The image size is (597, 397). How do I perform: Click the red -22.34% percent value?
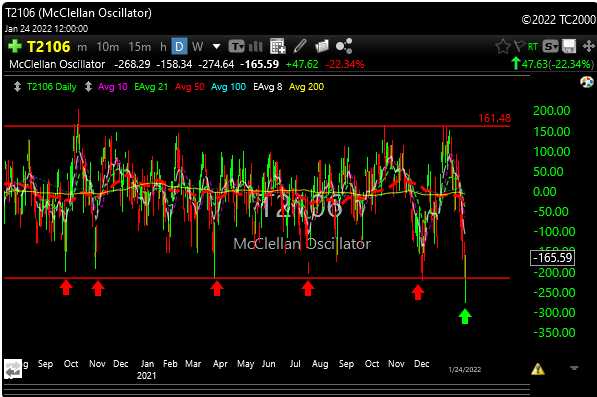(x=345, y=64)
